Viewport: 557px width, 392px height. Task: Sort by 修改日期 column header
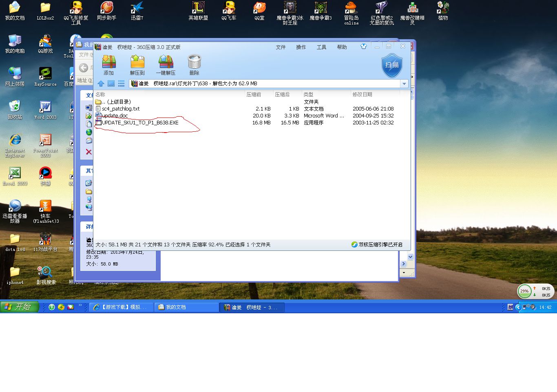point(362,94)
